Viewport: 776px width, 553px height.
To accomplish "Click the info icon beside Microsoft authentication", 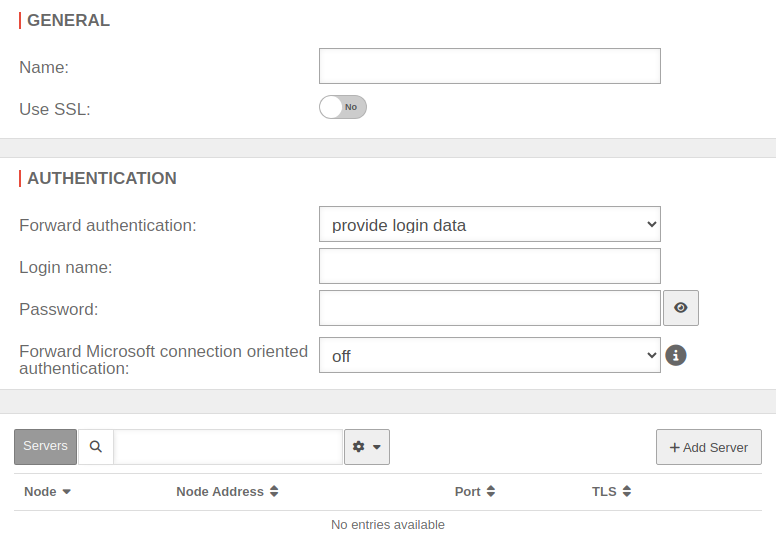I will coord(676,355).
